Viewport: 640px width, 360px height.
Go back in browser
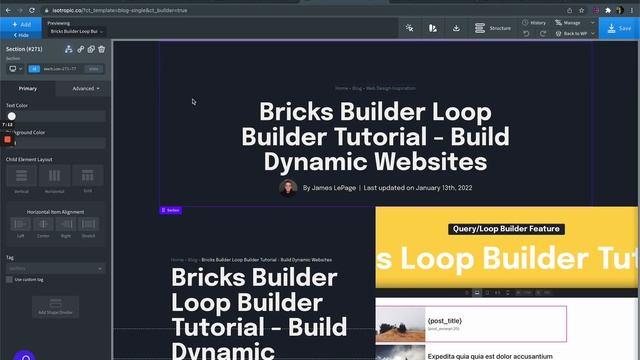[8, 10]
